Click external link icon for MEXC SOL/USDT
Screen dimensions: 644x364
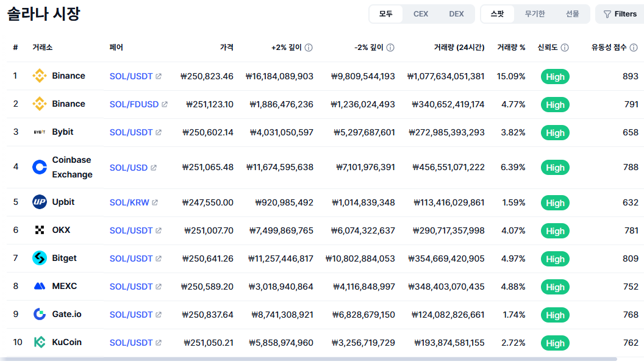159,287
